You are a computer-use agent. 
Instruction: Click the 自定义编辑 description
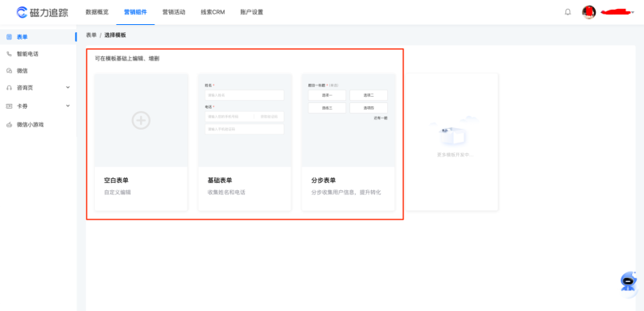[118, 193]
